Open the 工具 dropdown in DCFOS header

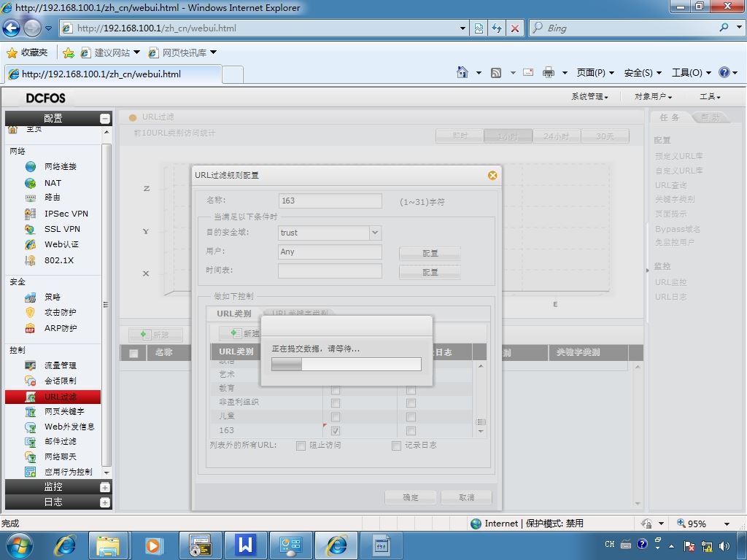pyautogui.click(x=710, y=97)
